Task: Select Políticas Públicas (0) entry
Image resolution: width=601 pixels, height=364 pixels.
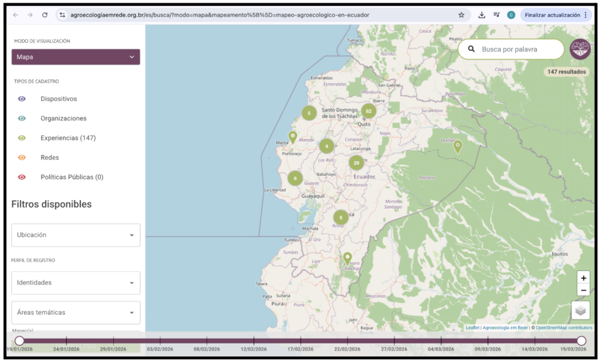Action: point(72,177)
